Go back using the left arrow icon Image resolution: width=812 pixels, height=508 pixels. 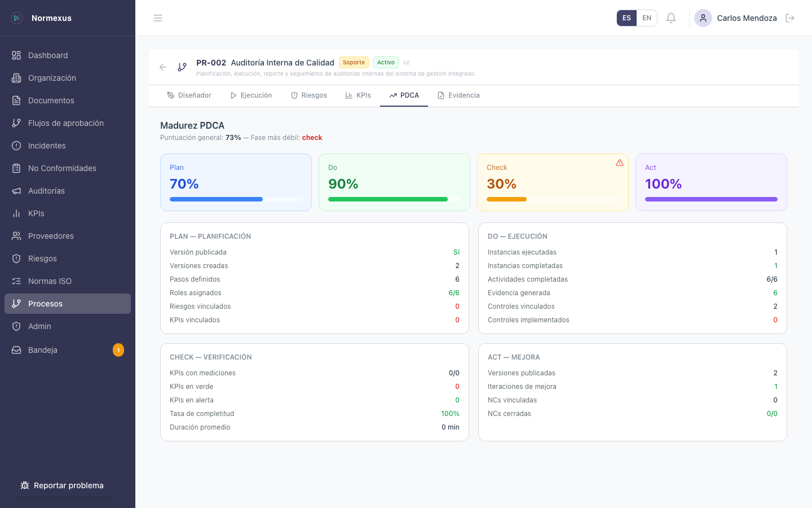(x=163, y=67)
